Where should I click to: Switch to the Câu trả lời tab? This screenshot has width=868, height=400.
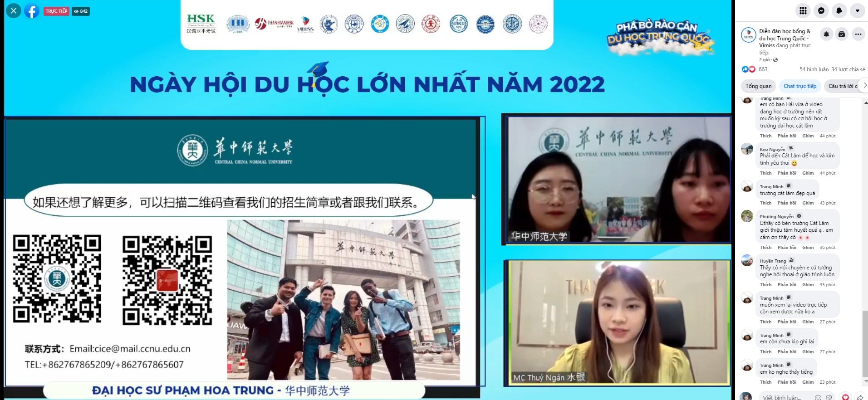tap(843, 86)
